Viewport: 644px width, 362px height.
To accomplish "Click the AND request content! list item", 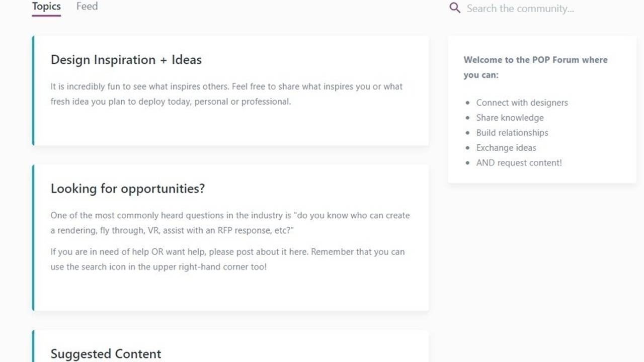I will [x=519, y=163].
